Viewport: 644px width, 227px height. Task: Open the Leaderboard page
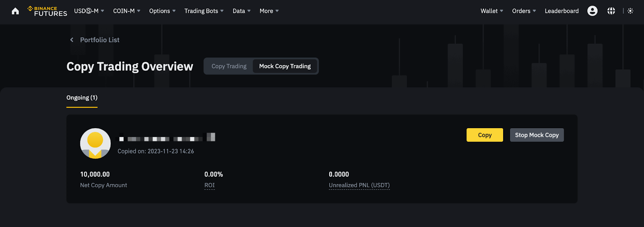click(561, 11)
